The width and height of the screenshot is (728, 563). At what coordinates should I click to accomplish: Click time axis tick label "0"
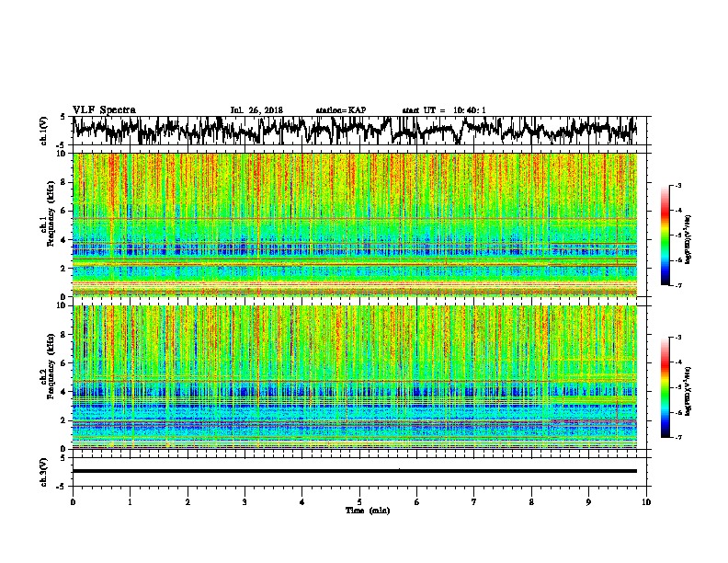point(73,501)
